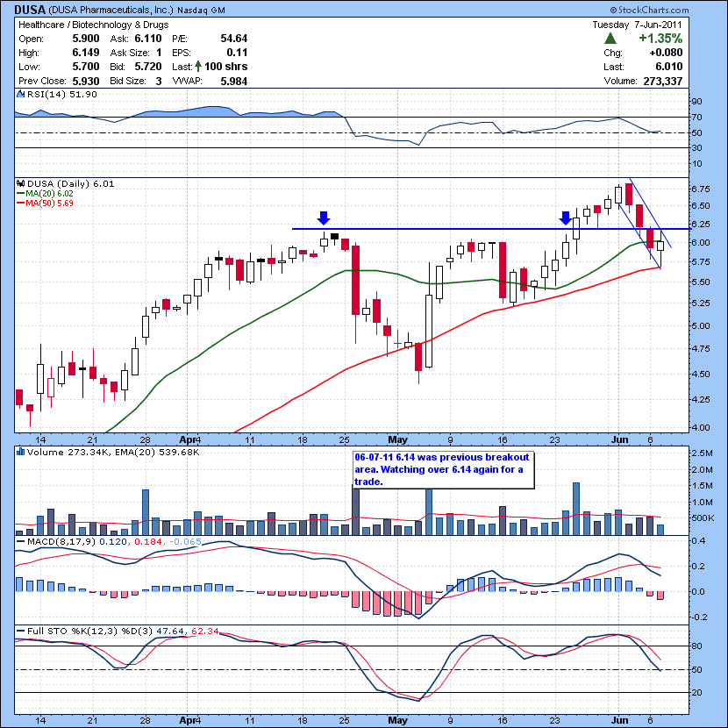This screenshot has height=728, width=728.
Task: Click the blue down arrow marker above April 21 candle
Action: point(324,218)
